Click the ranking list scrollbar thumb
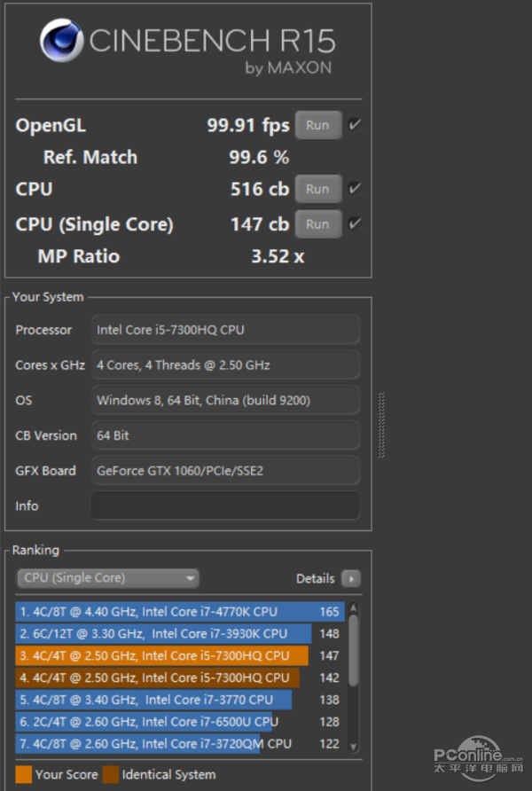Image resolution: width=532 pixels, height=791 pixels. coord(354,650)
